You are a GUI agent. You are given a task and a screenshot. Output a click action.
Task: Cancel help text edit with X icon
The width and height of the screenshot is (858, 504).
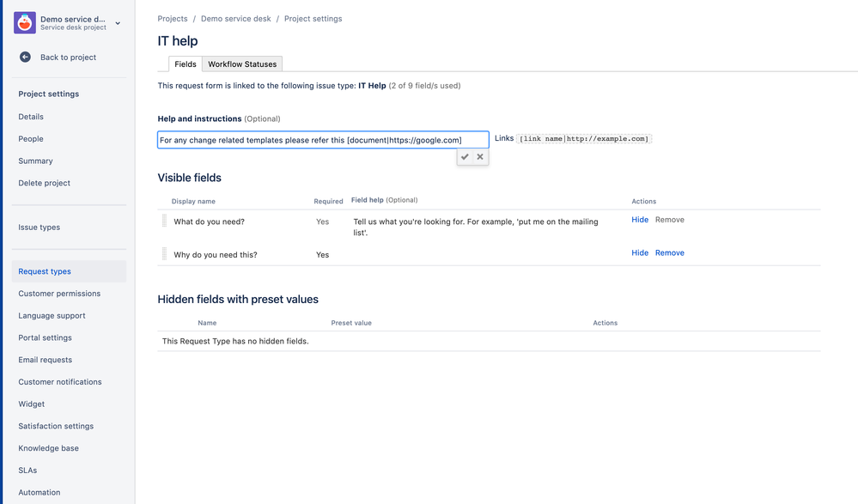pos(480,157)
